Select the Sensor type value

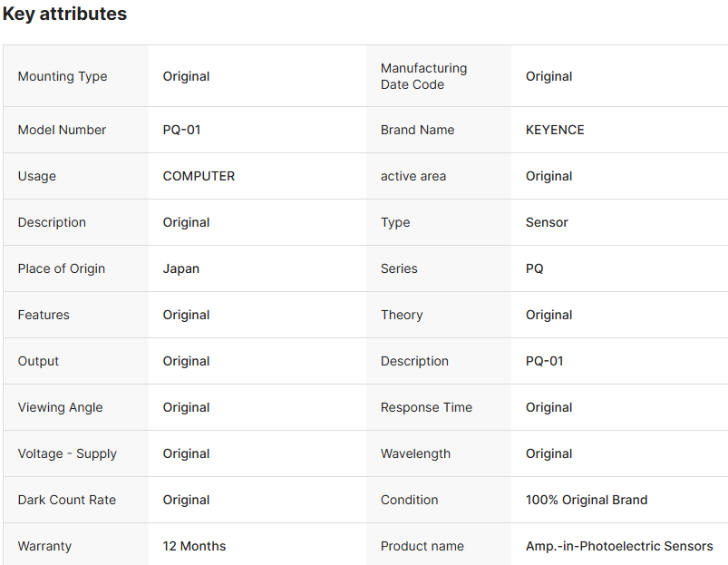pyautogui.click(x=547, y=222)
